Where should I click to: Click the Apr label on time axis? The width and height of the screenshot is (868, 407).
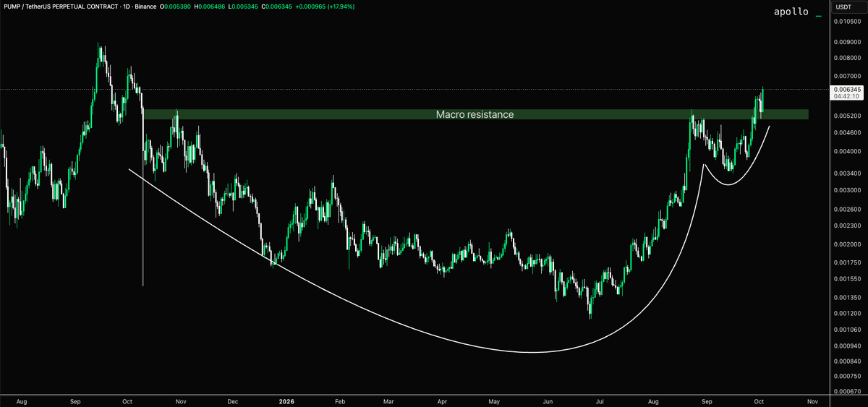[x=441, y=400]
